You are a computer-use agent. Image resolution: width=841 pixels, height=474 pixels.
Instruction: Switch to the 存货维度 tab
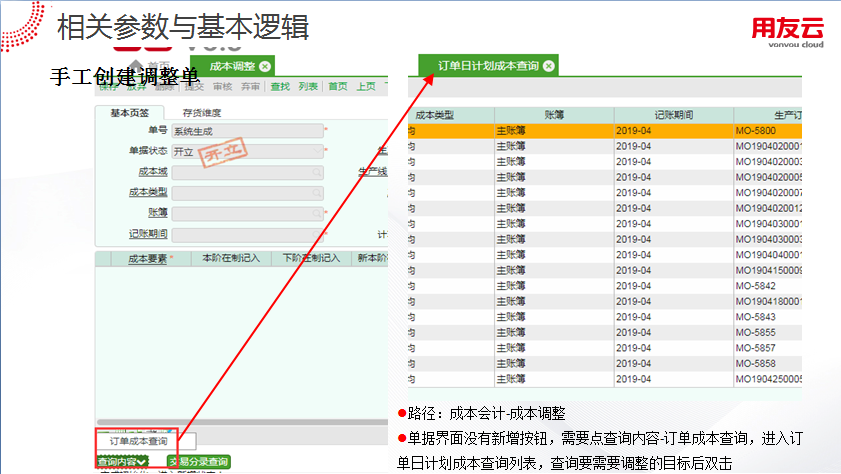(201, 112)
